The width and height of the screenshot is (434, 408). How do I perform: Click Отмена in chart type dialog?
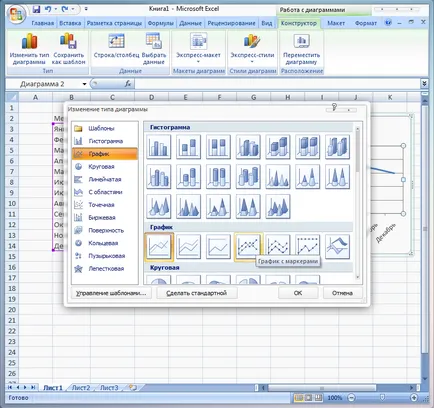click(x=342, y=293)
